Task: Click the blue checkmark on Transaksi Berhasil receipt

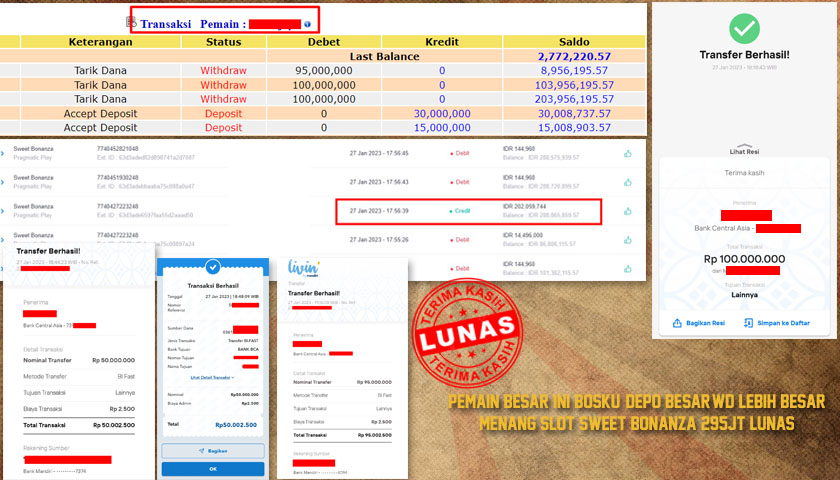Action: [x=212, y=267]
